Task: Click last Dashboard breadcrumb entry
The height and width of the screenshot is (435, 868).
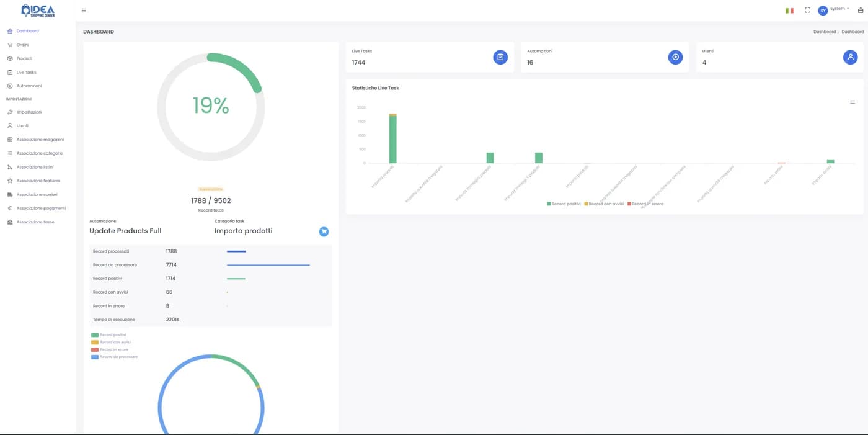Action: 852,32
